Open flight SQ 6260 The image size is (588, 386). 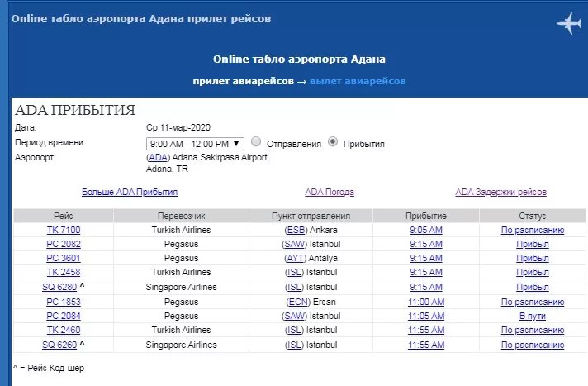point(59,345)
